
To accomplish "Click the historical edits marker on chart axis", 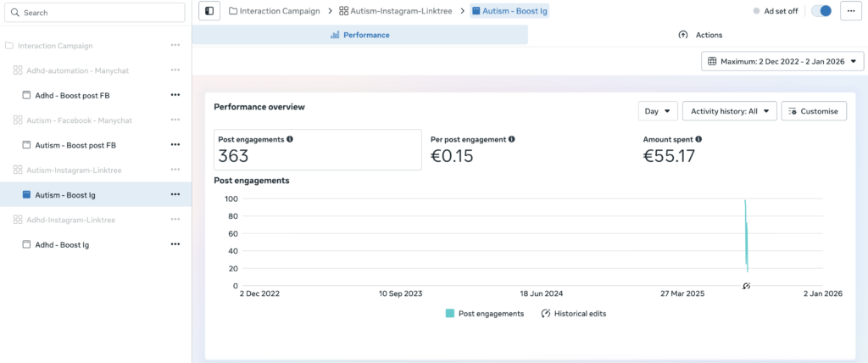I will click(x=746, y=287).
